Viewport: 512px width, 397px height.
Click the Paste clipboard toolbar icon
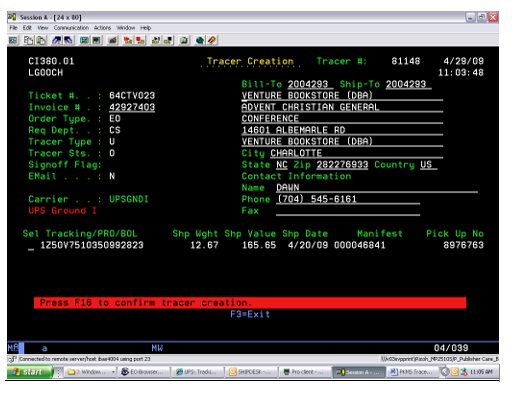41,40
